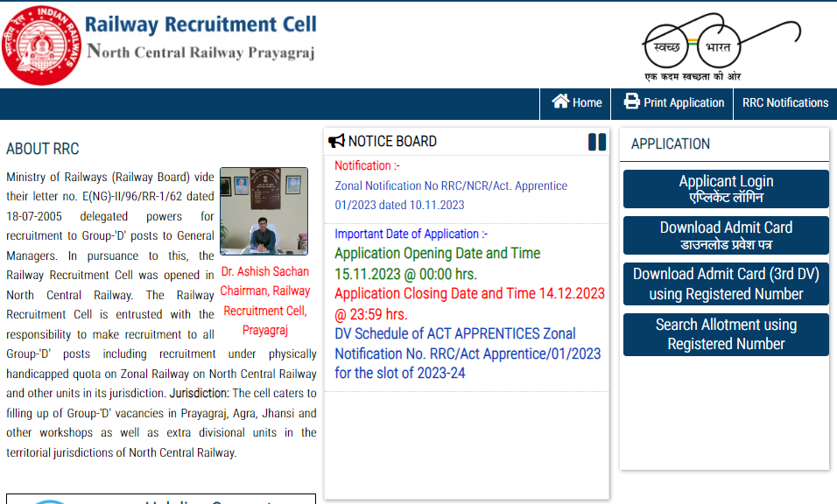Image resolution: width=837 pixels, height=504 pixels.
Task: Open the Home menu item
Action: 587,102
